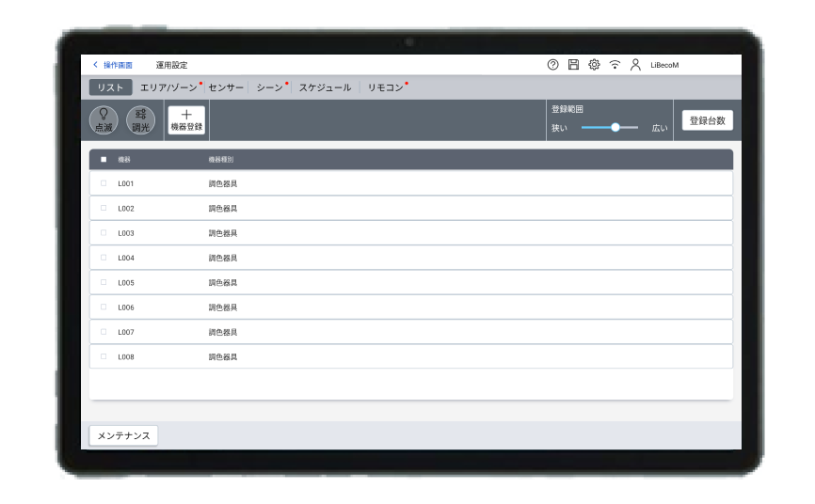815x504 pixels.
Task: Click the save floppy disk icon
Action: 573,65
